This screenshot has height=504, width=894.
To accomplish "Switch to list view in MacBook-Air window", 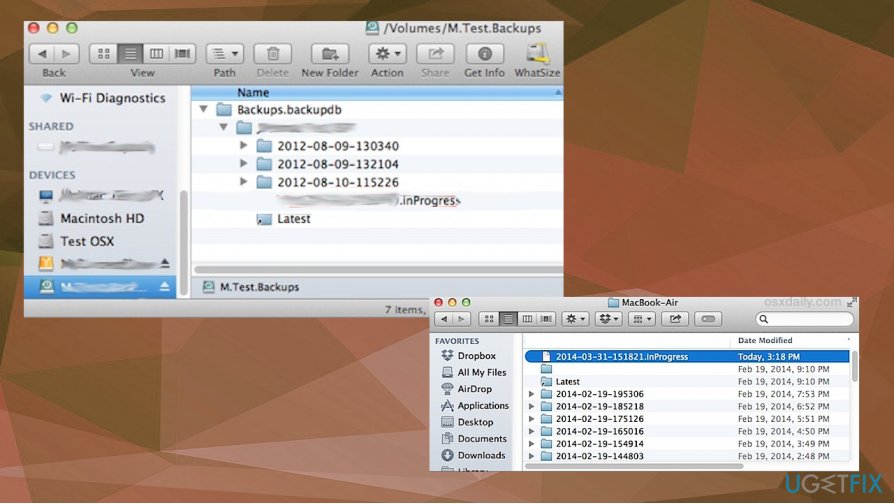I will (x=508, y=319).
